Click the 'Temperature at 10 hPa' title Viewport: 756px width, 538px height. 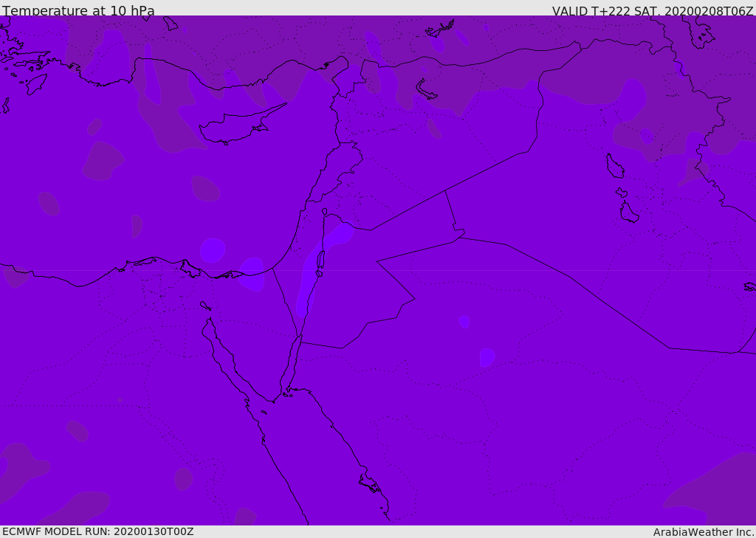(78, 10)
